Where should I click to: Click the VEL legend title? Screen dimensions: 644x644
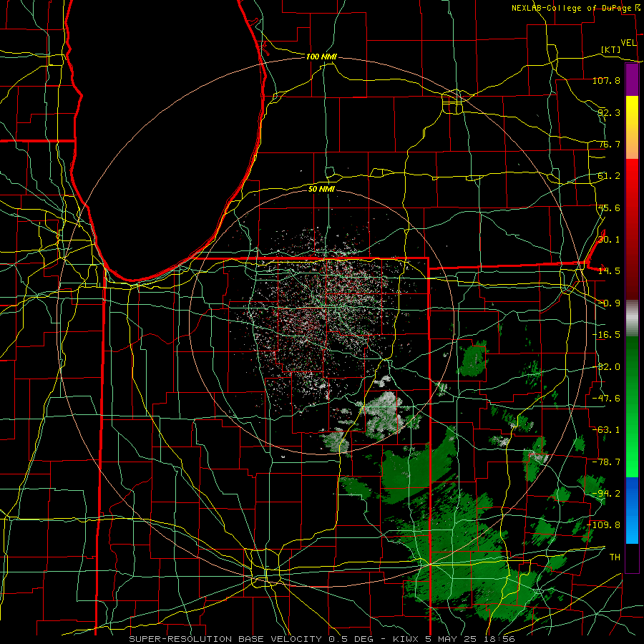tap(628, 43)
